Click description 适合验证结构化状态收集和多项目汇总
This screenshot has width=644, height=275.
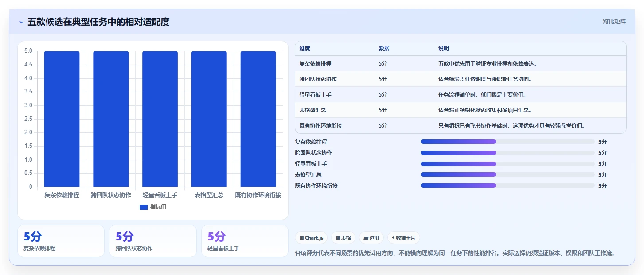(485, 110)
